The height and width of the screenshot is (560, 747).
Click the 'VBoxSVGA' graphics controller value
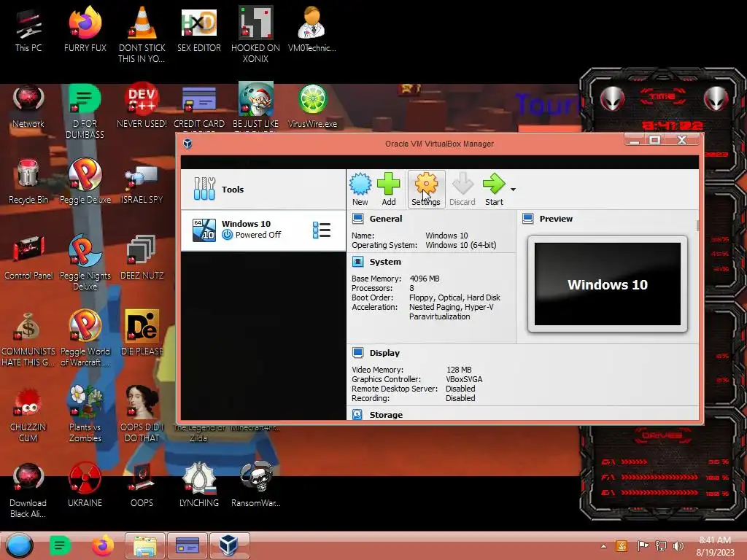464,379
